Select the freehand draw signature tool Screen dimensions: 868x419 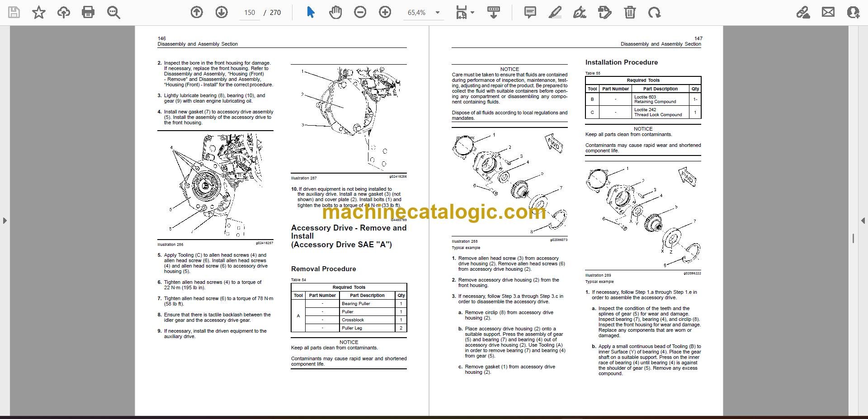(x=580, y=12)
